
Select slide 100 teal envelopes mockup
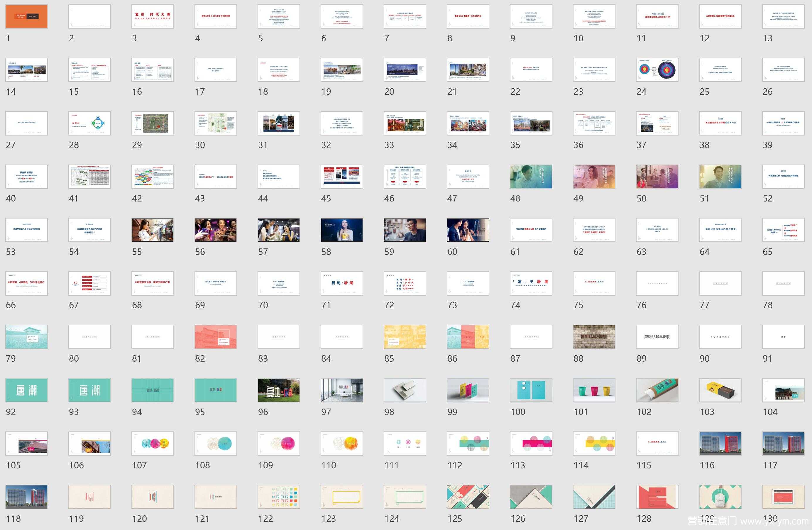(x=531, y=390)
